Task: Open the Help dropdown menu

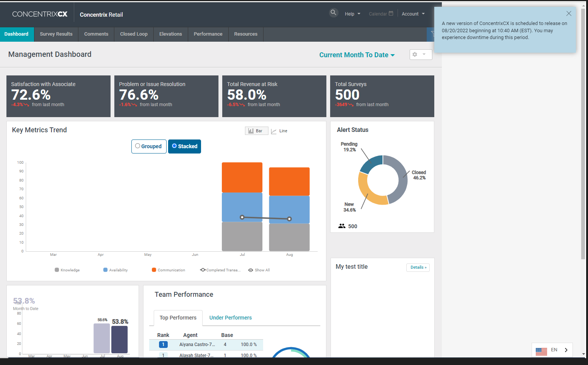Action: 352,14
